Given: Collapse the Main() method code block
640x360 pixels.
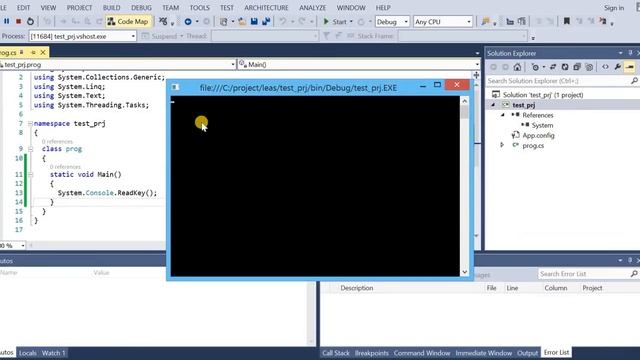Looking at the screenshot, I should pyautogui.click(x=30, y=174).
